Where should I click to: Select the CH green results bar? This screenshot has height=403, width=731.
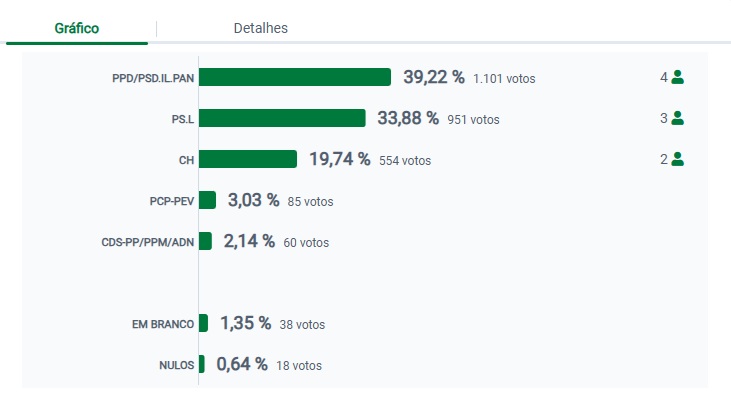click(x=248, y=159)
